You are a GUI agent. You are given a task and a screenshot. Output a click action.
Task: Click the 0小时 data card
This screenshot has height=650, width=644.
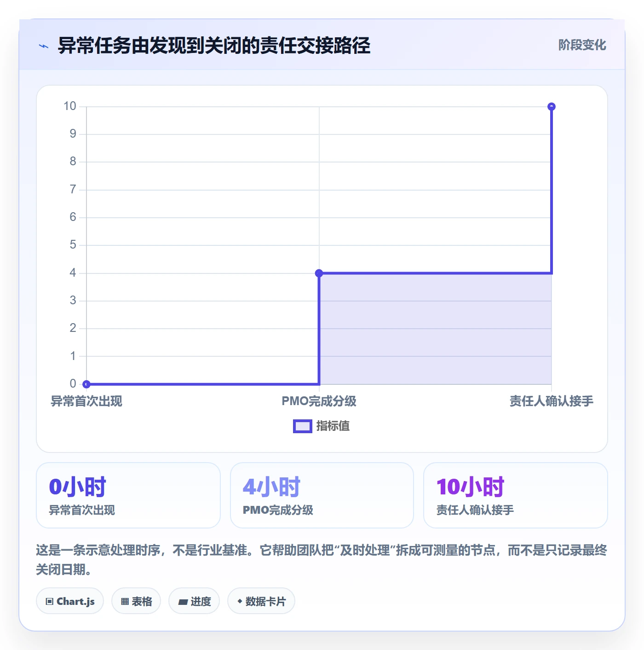click(x=128, y=495)
